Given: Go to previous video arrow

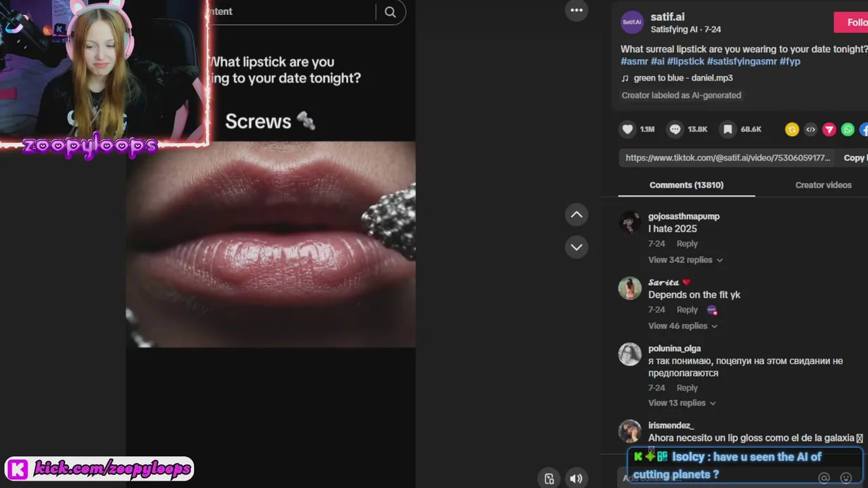Looking at the screenshot, I should point(576,215).
